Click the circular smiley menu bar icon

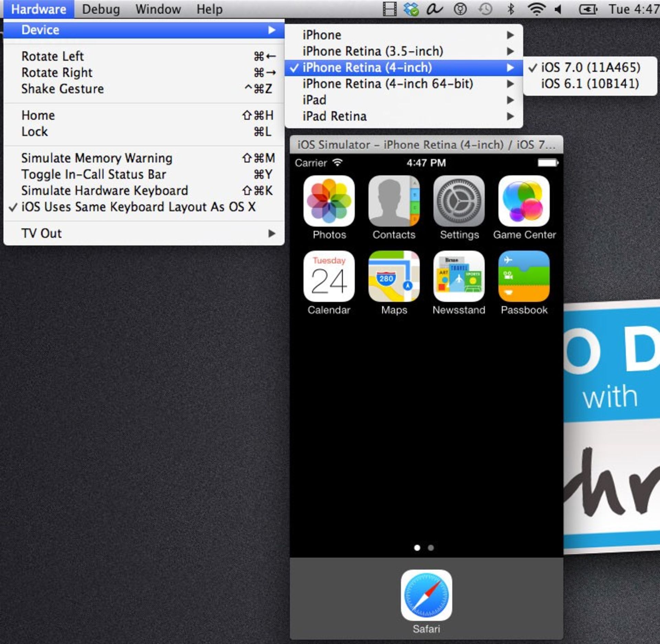[x=460, y=9]
